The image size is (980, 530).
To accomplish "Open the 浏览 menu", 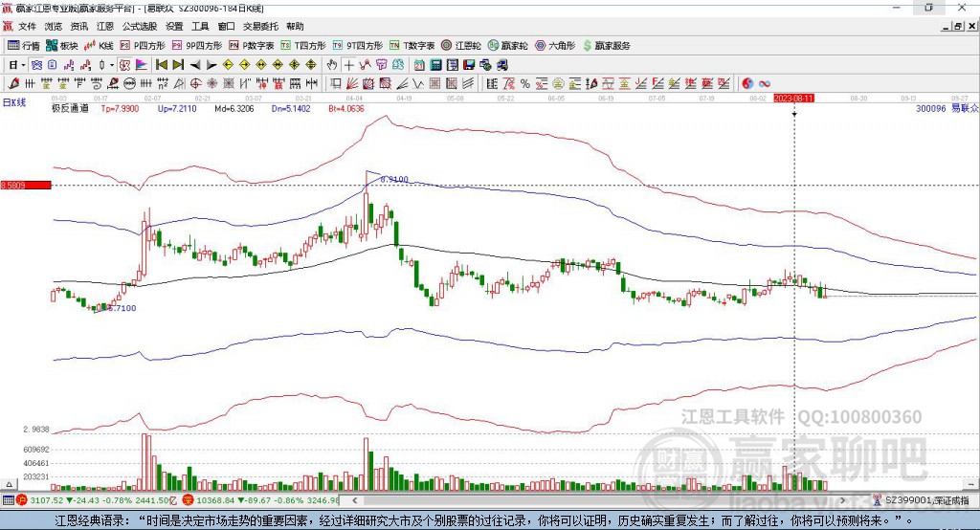I will [x=54, y=26].
